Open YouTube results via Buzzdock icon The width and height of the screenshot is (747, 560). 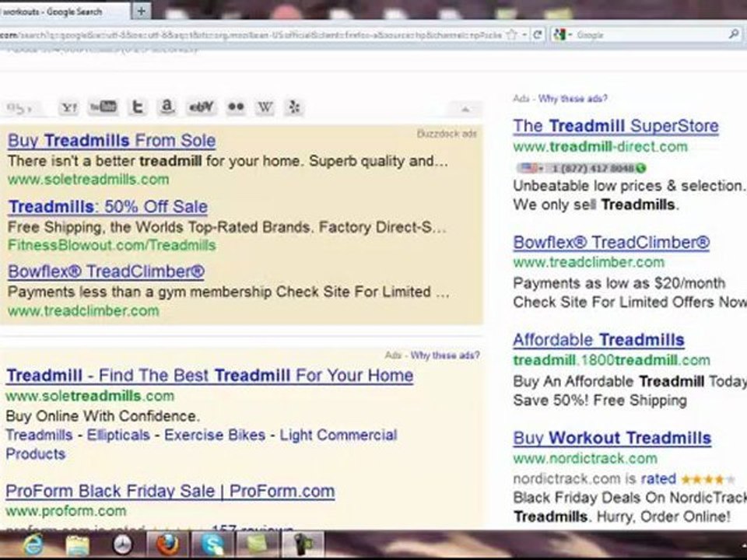point(103,107)
